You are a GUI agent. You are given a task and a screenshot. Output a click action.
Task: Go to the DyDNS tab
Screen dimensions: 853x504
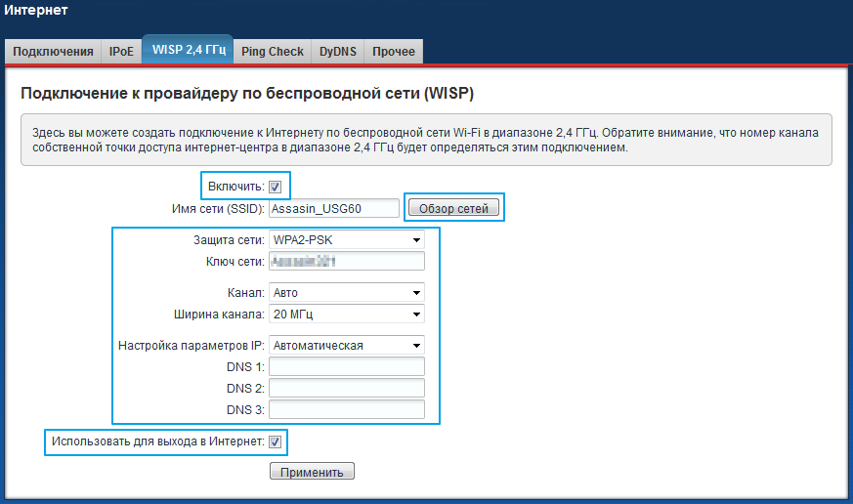pos(338,52)
